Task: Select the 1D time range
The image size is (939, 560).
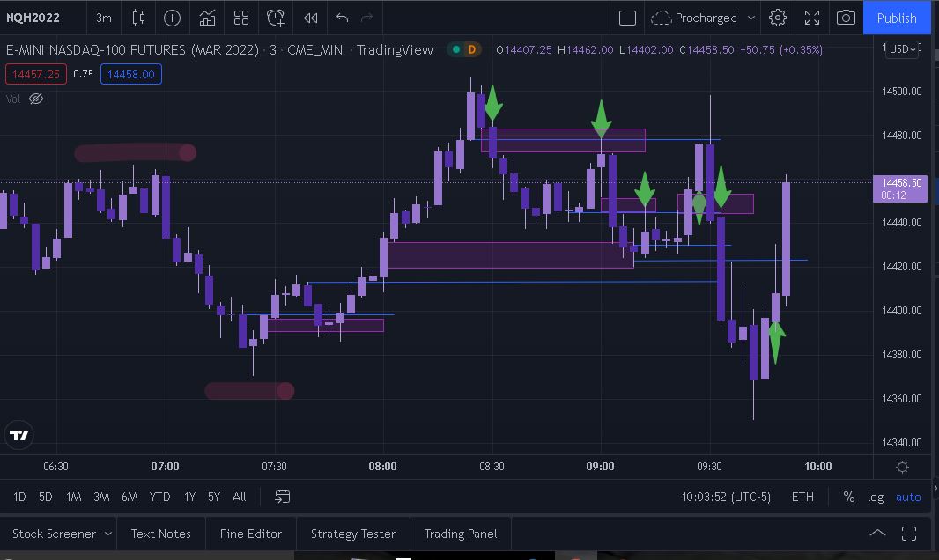Action: click(x=19, y=497)
